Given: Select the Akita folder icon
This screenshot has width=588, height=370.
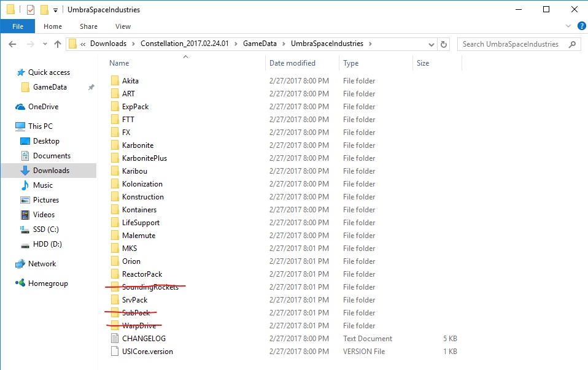Looking at the screenshot, I should 115,80.
